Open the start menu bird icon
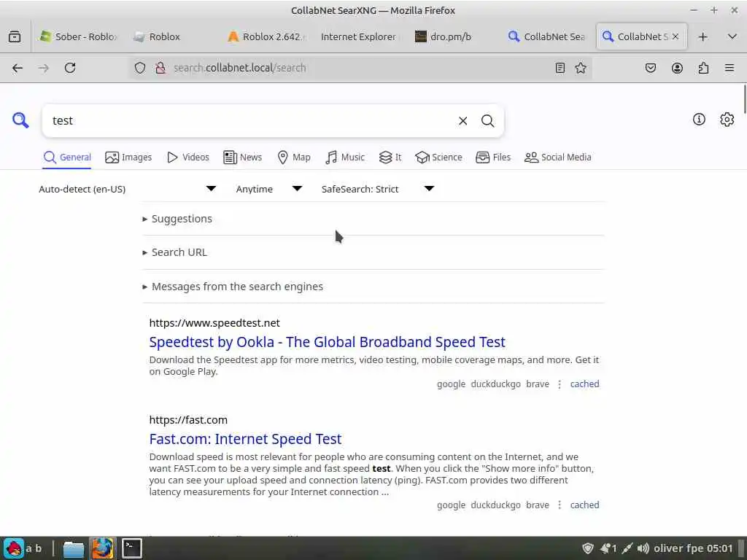 (x=15, y=548)
